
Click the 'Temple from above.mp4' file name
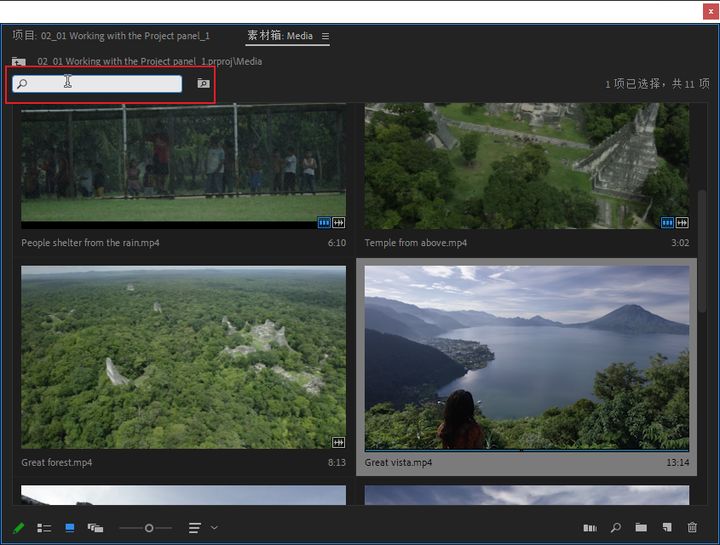click(x=416, y=243)
